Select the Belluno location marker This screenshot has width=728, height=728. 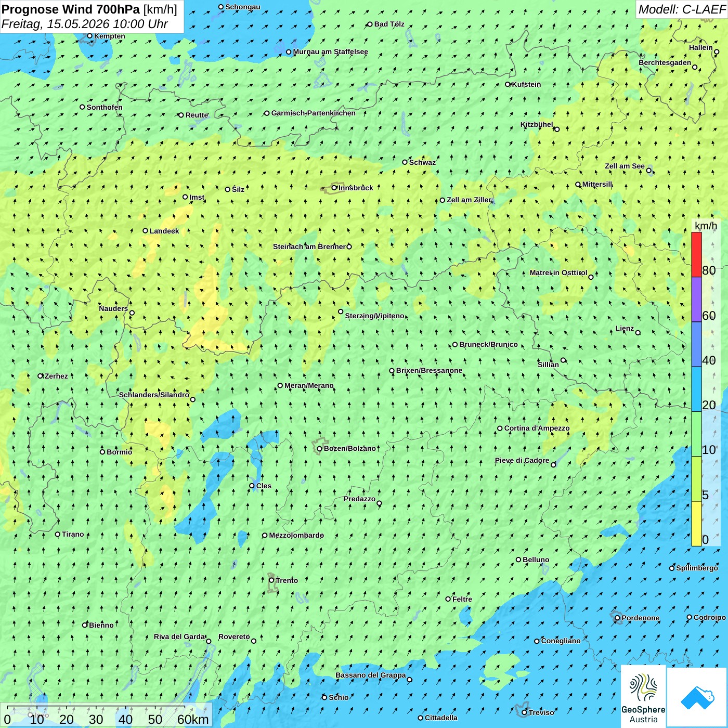(x=518, y=560)
